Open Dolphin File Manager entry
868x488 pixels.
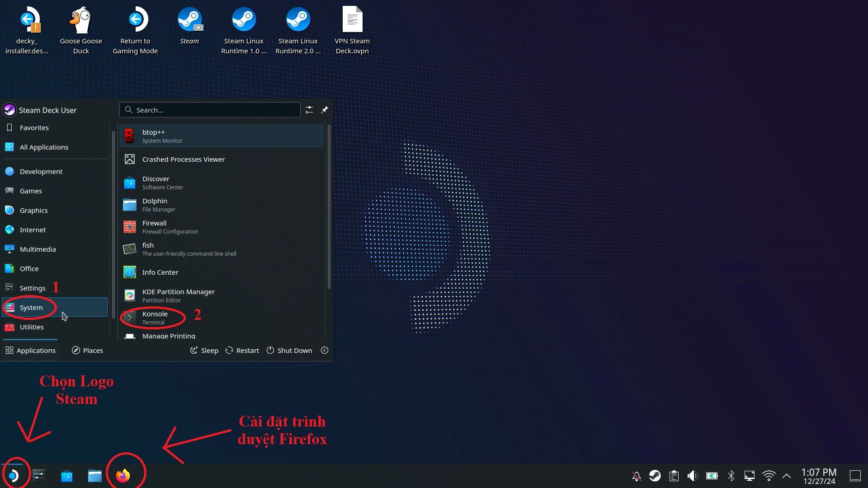tap(222, 205)
